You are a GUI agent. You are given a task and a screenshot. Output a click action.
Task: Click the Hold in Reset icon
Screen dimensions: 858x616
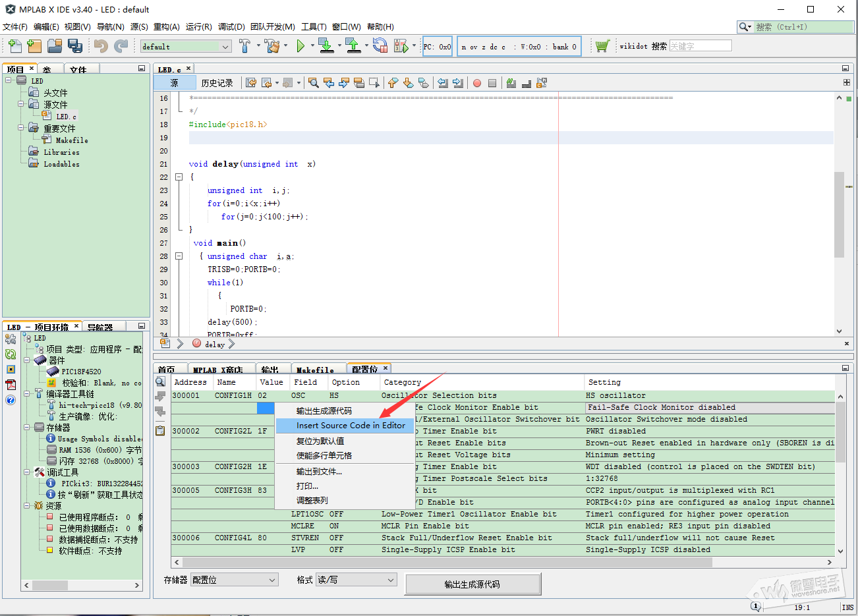(380, 45)
